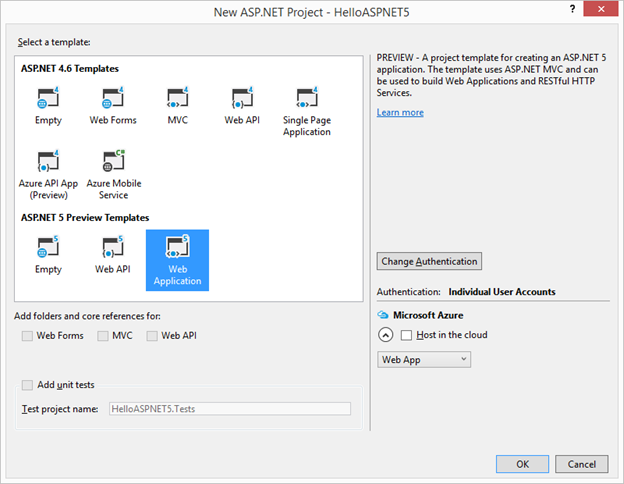Image resolution: width=624 pixels, height=484 pixels.
Task: Select the Web Forms template icon
Action: (113, 98)
